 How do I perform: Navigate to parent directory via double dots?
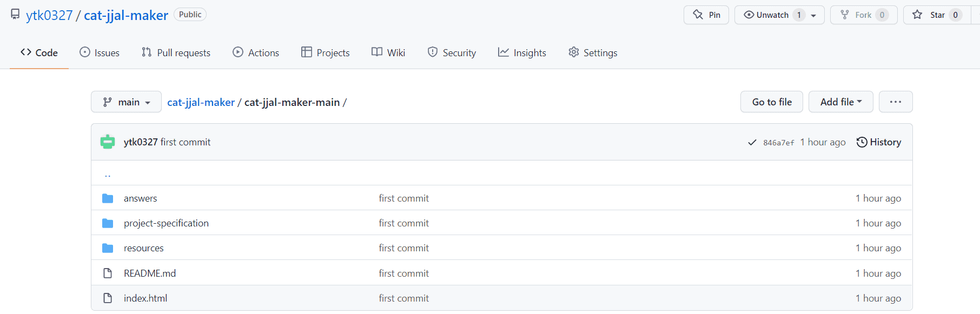click(108, 175)
